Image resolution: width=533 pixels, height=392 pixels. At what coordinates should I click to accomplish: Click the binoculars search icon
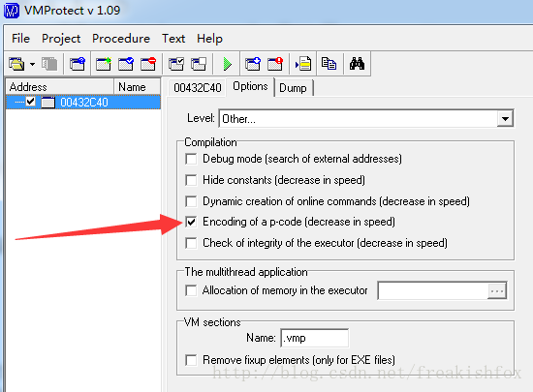click(357, 64)
